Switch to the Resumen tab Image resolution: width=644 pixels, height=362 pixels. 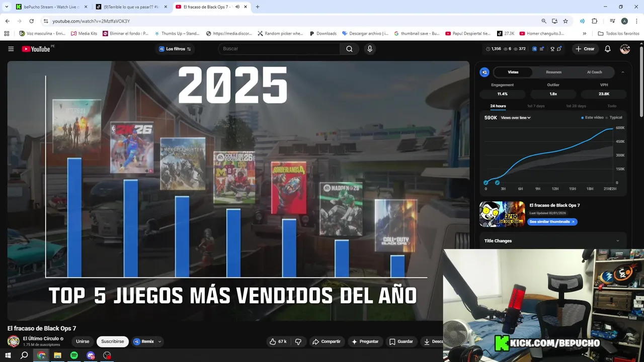click(554, 72)
